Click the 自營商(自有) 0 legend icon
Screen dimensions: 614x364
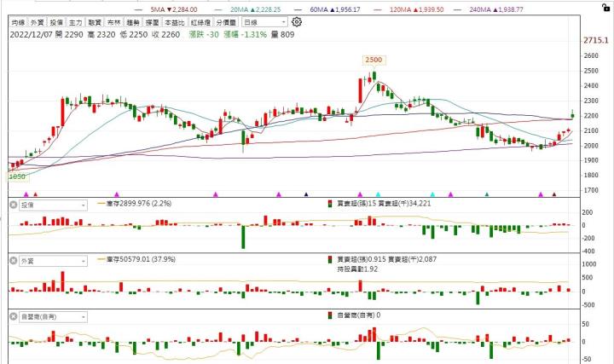[x=330, y=315]
